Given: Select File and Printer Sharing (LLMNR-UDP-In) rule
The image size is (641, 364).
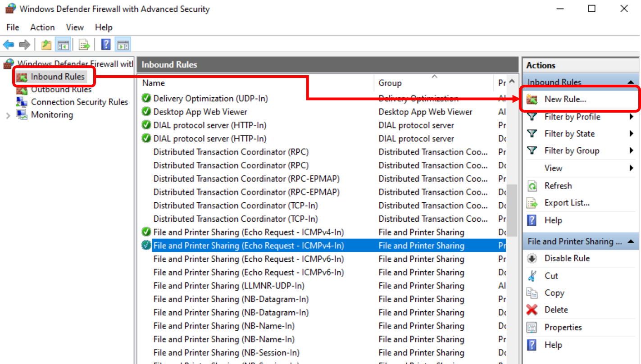Looking at the screenshot, I should coord(229,286).
